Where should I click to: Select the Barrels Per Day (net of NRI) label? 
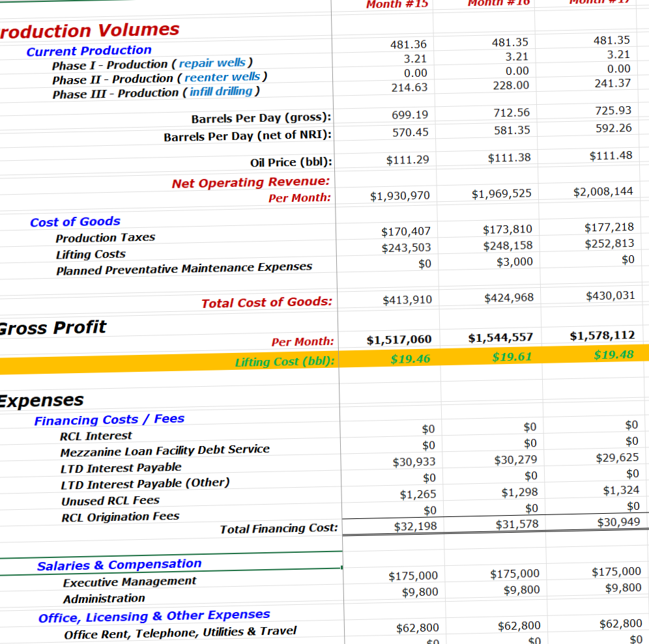click(x=248, y=136)
